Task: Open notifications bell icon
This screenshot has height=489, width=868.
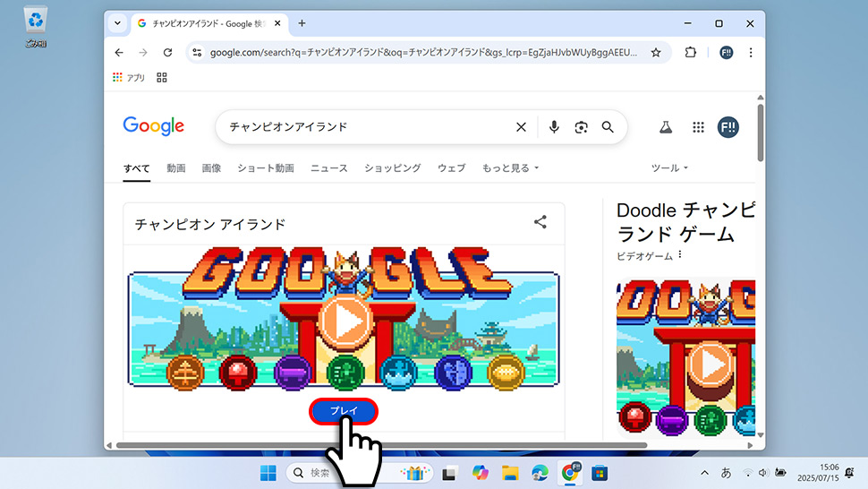Action: pyautogui.click(x=849, y=473)
